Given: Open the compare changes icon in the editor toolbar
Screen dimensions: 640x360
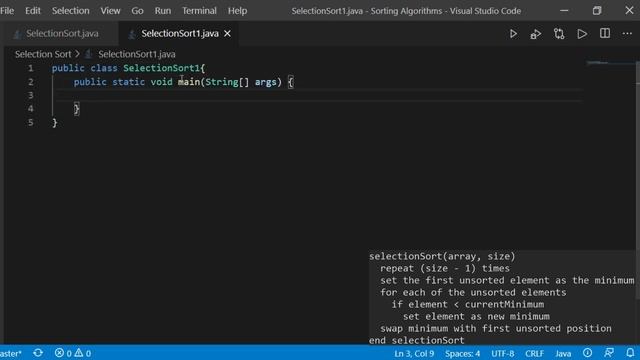Looking at the screenshot, I should (559, 34).
